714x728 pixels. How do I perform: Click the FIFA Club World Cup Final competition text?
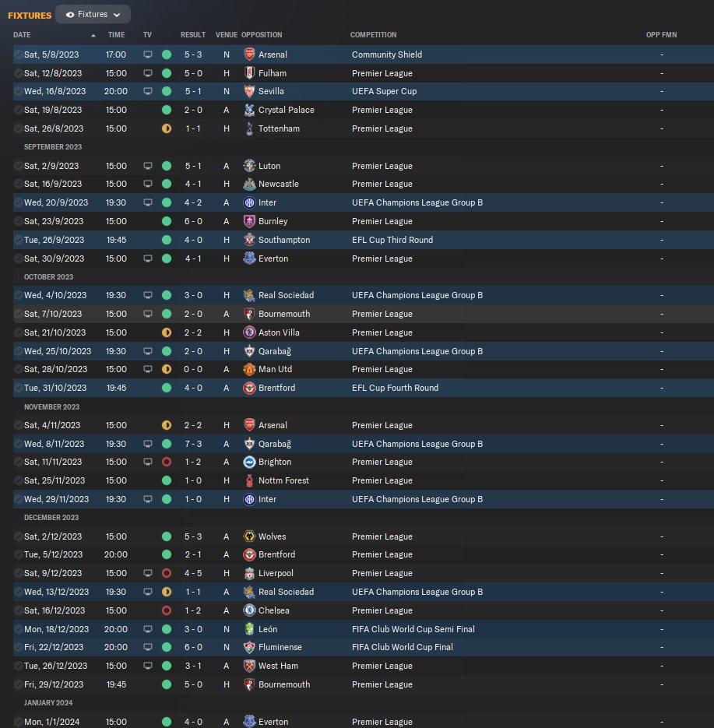point(402,647)
